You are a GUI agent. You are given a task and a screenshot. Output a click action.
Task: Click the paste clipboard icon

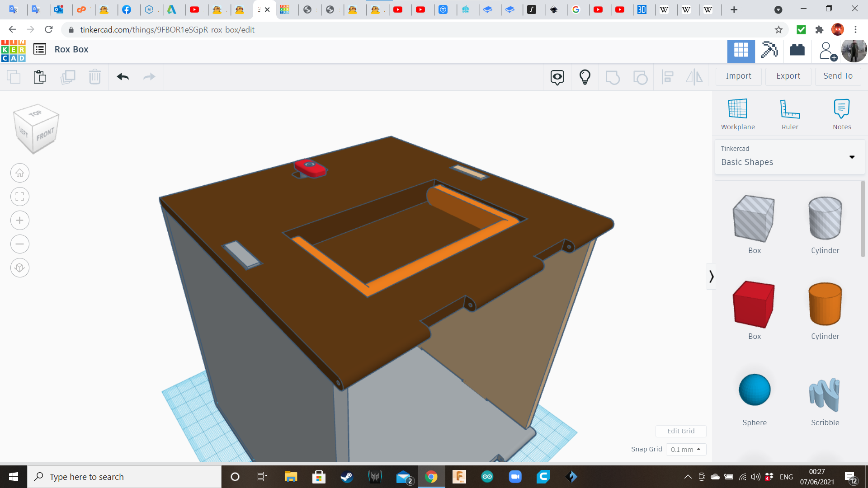pos(40,77)
